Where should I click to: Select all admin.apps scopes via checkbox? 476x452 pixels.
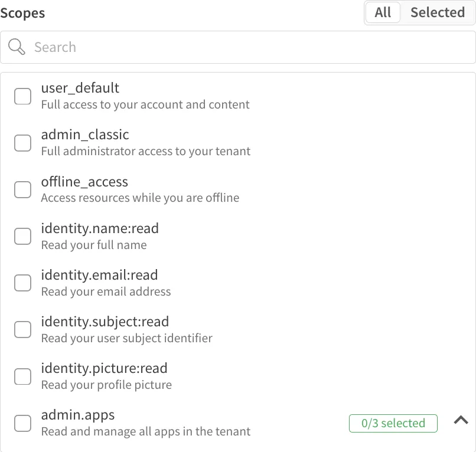22,423
